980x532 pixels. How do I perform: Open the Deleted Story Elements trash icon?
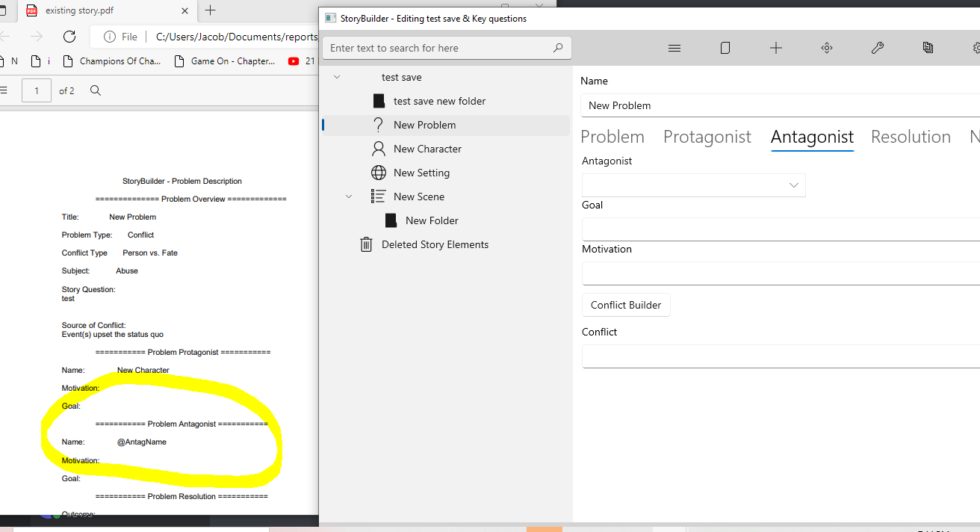[x=365, y=244]
